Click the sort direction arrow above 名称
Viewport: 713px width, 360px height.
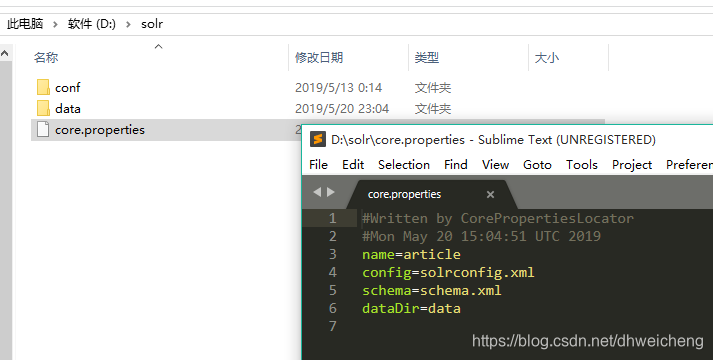click(158, 46)
